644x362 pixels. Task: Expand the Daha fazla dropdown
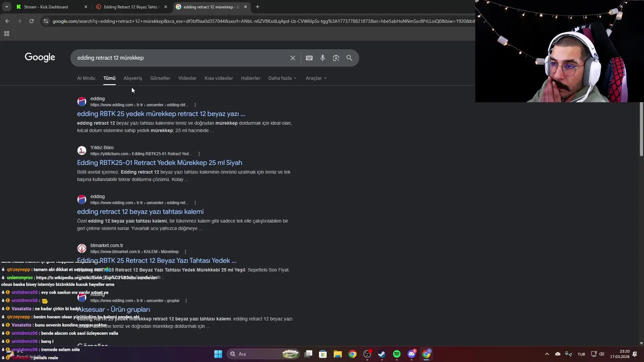[282, 78]
